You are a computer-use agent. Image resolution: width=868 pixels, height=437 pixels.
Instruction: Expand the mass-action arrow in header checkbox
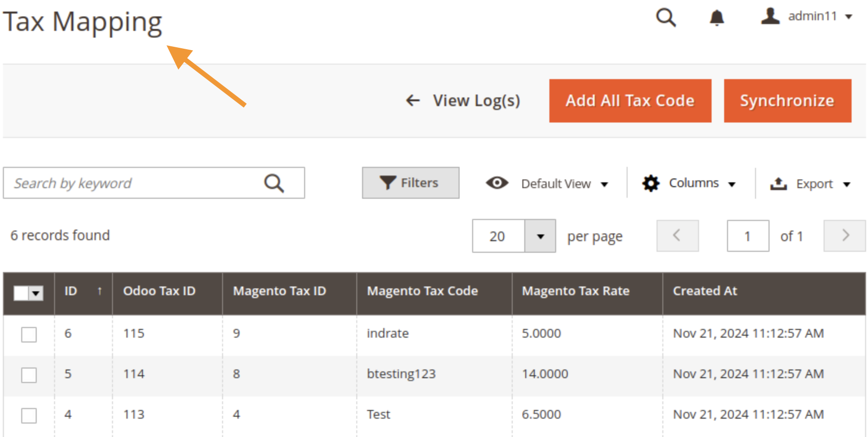pos(36,293)
